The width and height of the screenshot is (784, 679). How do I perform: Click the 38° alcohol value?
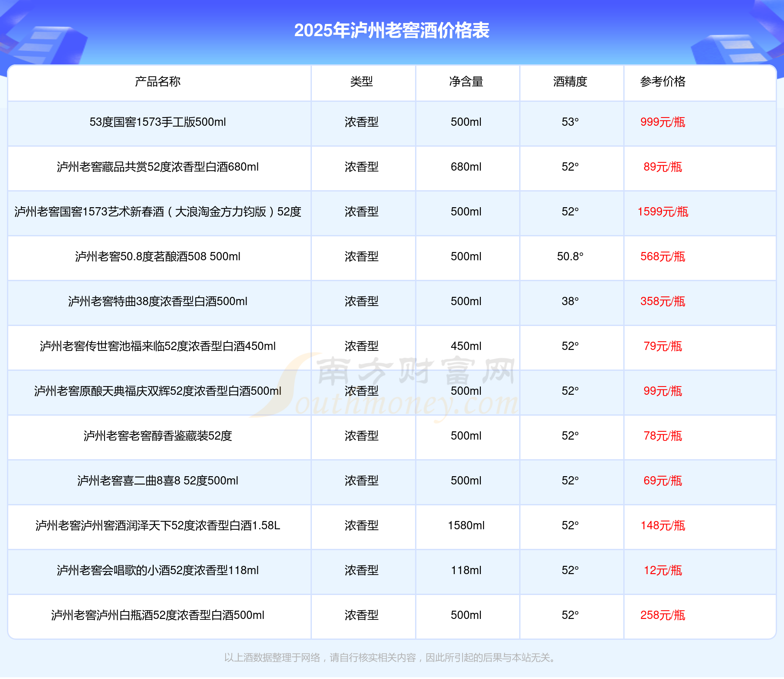point(570,301)
